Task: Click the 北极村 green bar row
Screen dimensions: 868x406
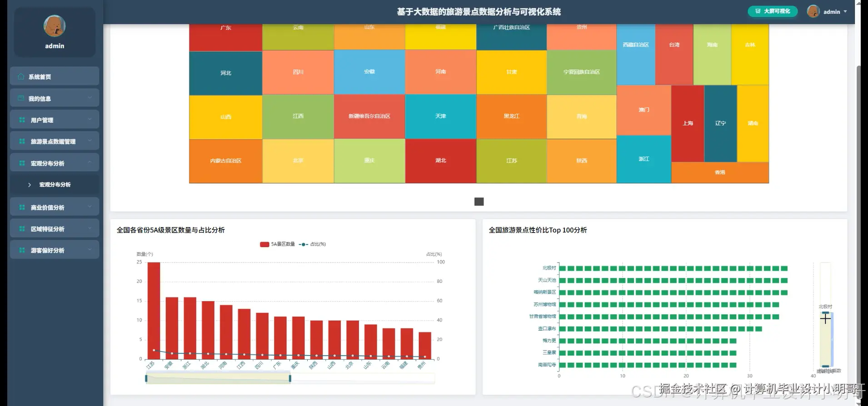Action: (x=673, y=268)
